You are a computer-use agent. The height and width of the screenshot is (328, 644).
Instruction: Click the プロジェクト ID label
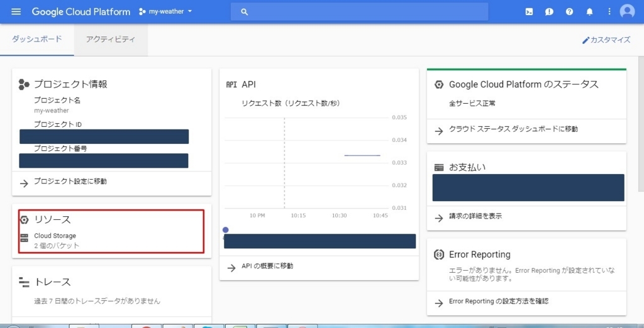[x=58, y=124]
